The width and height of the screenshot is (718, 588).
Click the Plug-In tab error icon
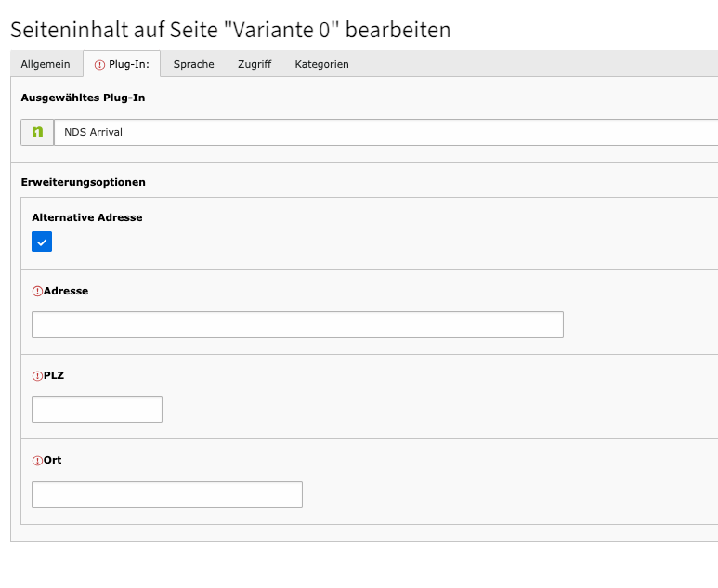(99, 65)
